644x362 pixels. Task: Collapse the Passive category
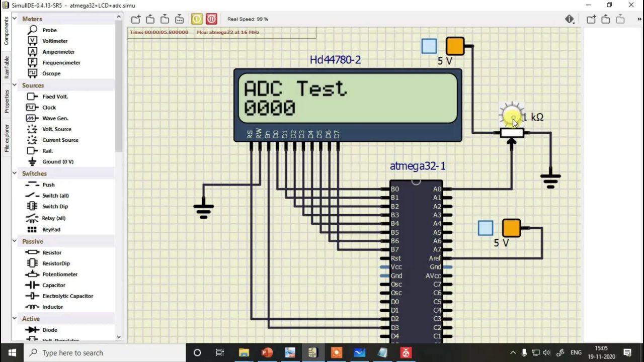[x=15, y=241]
